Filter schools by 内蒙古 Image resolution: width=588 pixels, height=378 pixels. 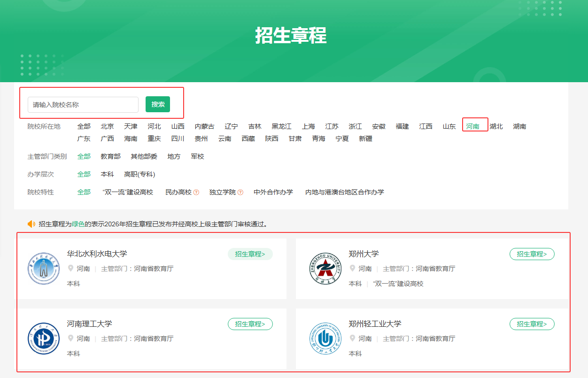tap(205, 126)
